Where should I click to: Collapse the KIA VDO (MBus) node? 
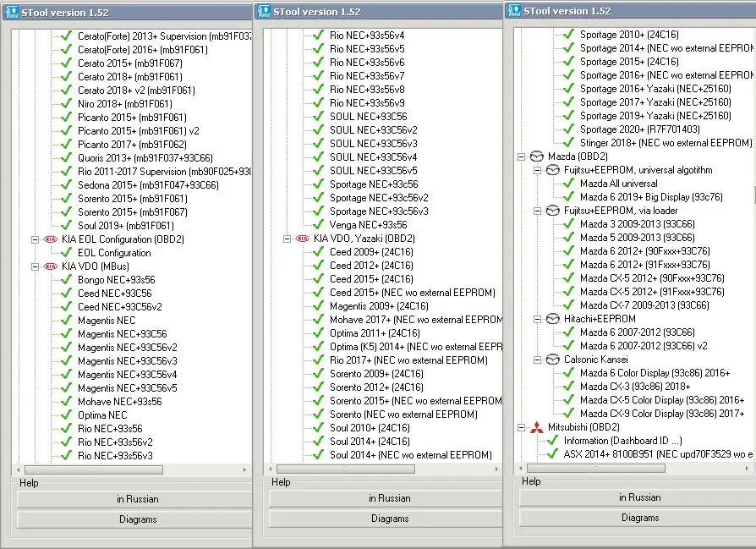coord(35,266)
